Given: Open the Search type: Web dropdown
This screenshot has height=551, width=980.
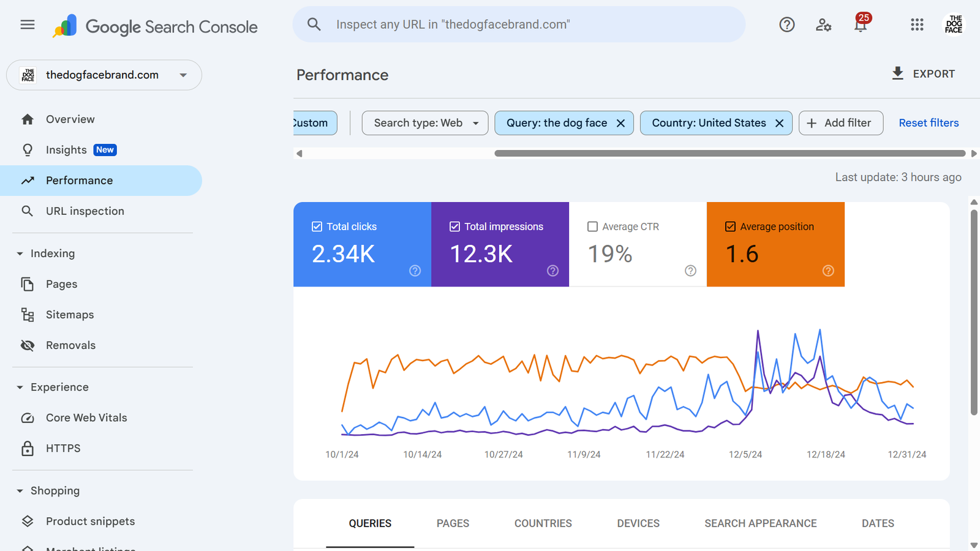Looking at the screenshot, I should pos(425,123).
